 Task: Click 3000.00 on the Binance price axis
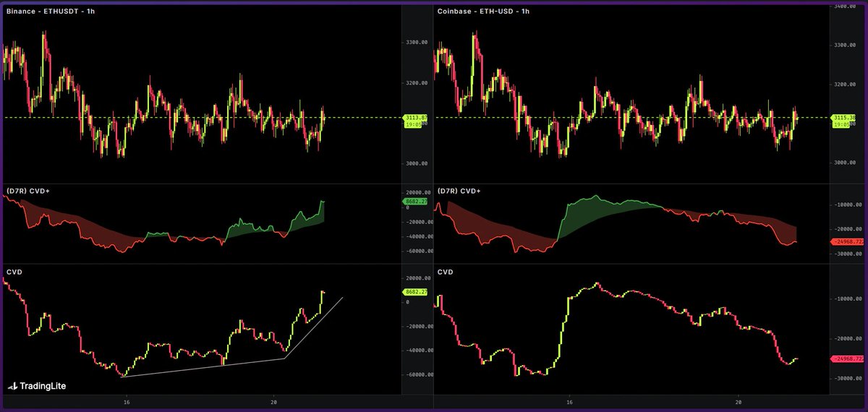click(418, 163)
